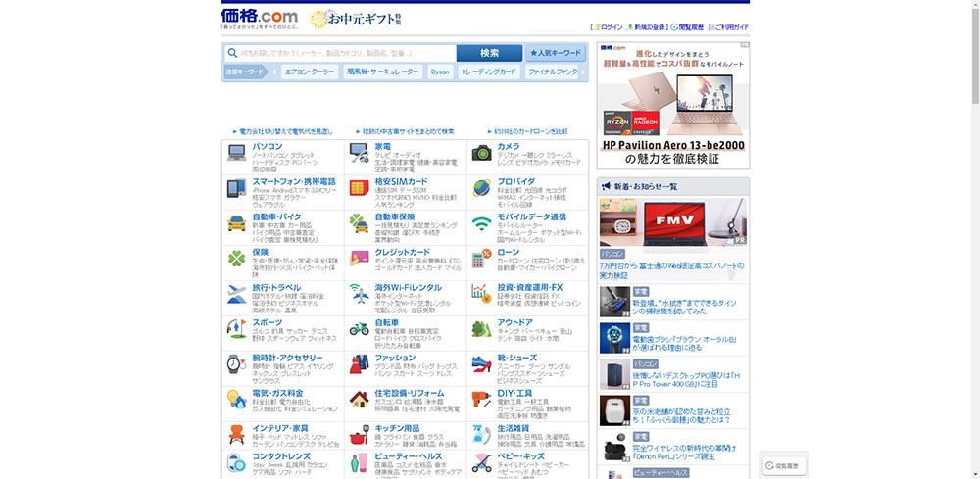
Task: Open the ログイン link in the header
Action: tap(608, 27)
